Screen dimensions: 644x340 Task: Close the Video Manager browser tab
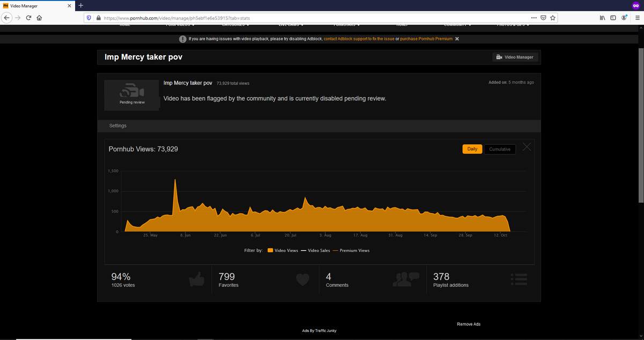coord(69,5)
